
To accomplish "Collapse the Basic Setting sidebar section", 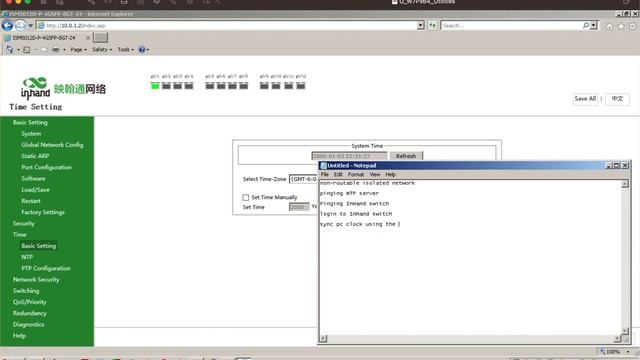I will [30, 122].
